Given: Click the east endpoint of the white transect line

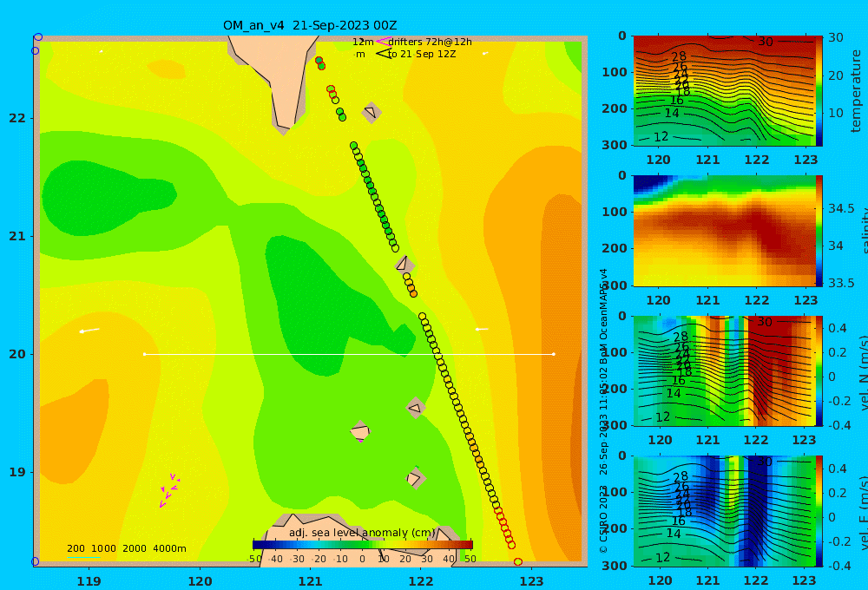Looking at the screenshot, I should [554, 354].
